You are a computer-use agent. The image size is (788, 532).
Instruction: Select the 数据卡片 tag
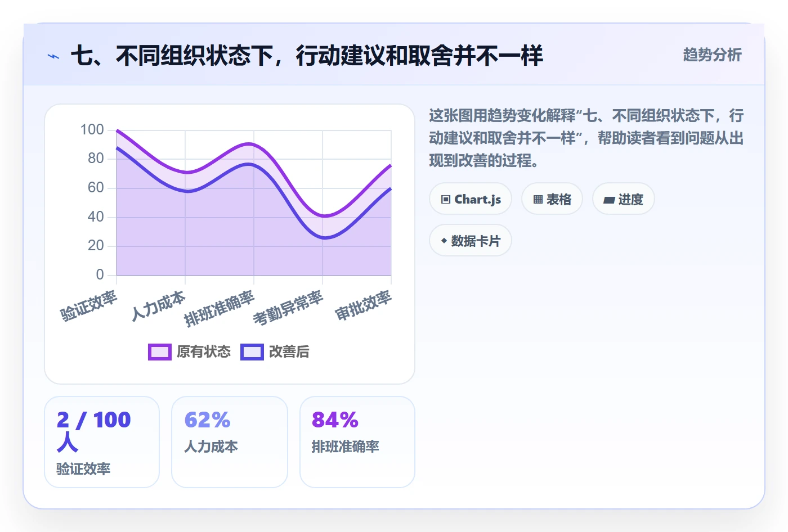(471, 241)
